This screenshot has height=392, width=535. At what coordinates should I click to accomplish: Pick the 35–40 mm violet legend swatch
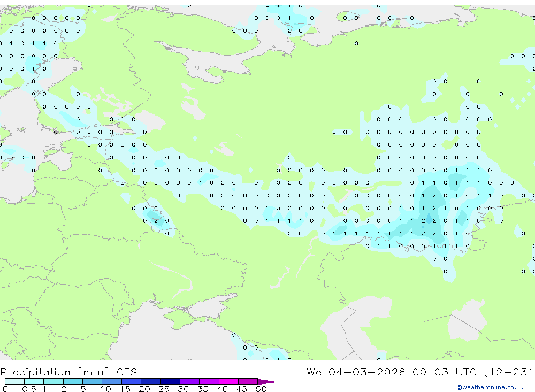pos(209,381)
